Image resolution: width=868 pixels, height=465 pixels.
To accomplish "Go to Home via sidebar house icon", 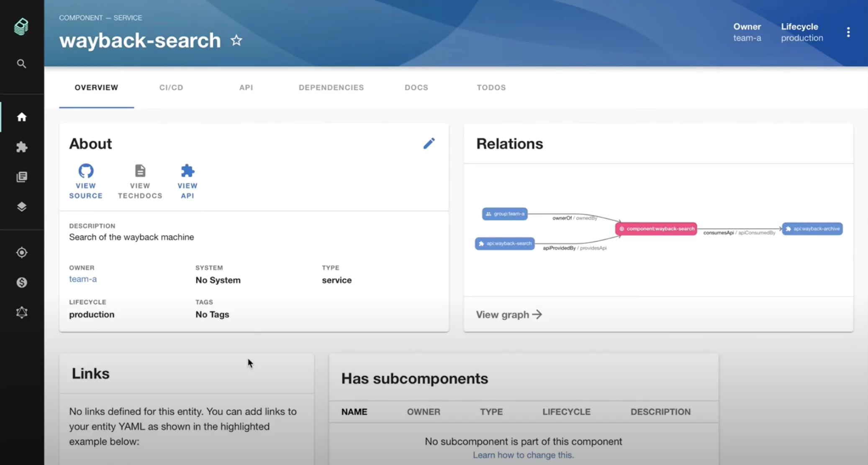I will click(x=22, y=117).
